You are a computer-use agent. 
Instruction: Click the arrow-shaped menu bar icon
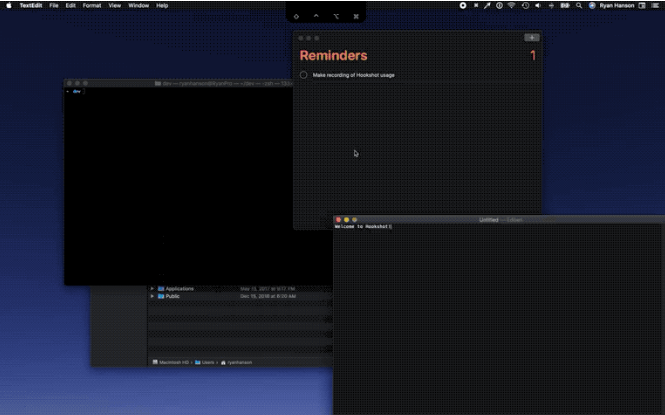pos(487,6)
